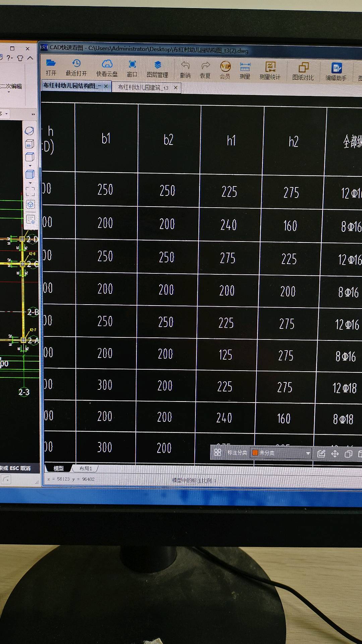362x644 pixels.
Task: Select the 模型 model tab
Action: click(x=59, y=468)
